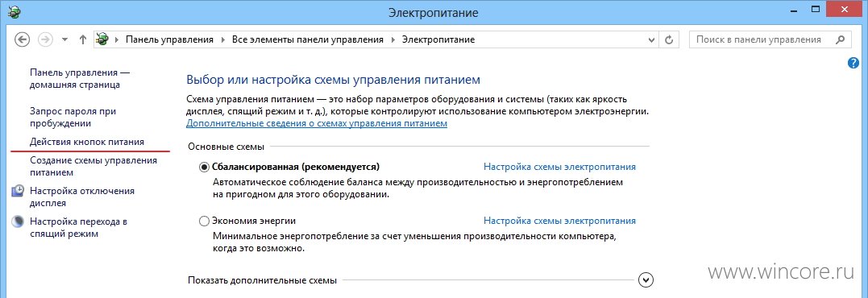Click the Forward navigation arrow
Viewport: 868px width, 298px height.
tap(45, 39)
